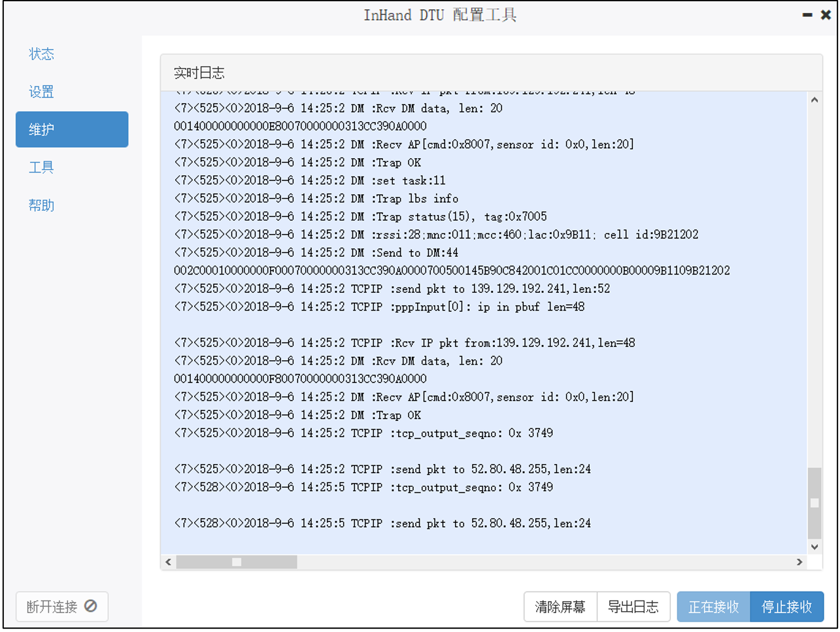Click the horizontal scroll-right arrow
The width and height of the screenshot is (840, 632).
pyautogui.click(x=799, y=562)
